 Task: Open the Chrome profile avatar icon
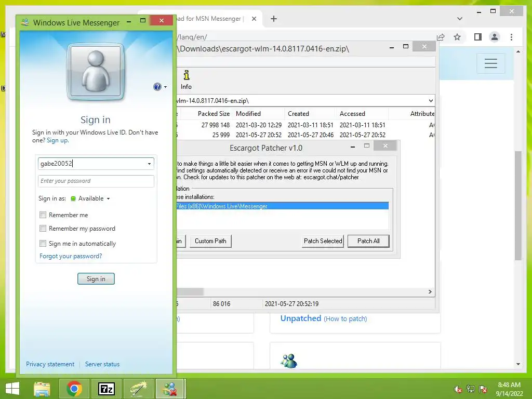pos(495,37)
